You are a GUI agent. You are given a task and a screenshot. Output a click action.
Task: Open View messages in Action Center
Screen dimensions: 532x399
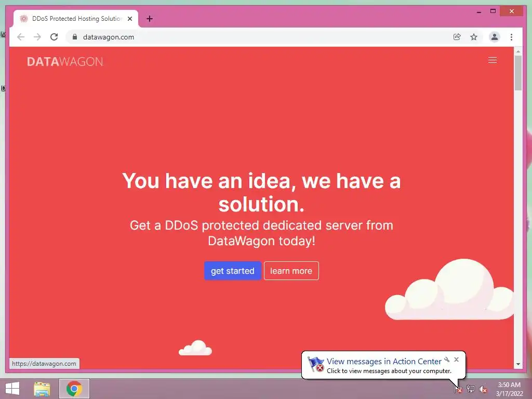click(x=384, y=362)
